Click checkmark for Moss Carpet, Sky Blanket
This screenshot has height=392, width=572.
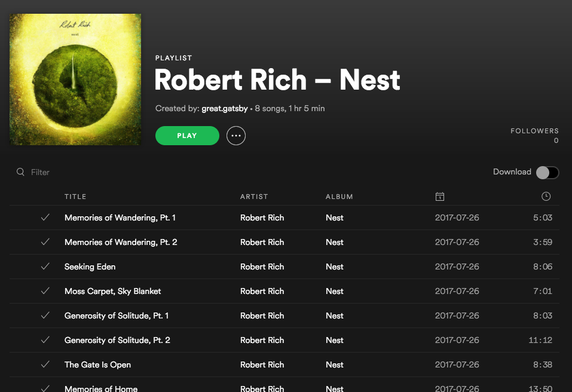(45, 290)
